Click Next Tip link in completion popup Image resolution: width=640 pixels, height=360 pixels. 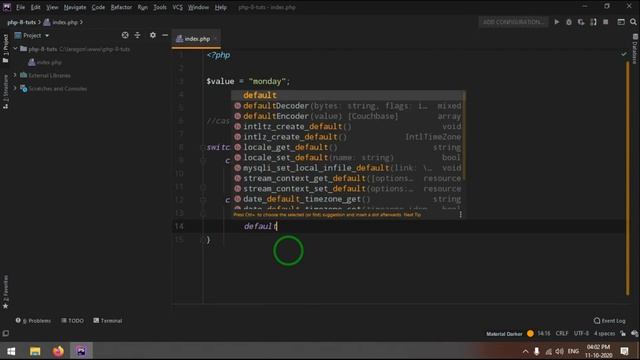coord(412,215)
